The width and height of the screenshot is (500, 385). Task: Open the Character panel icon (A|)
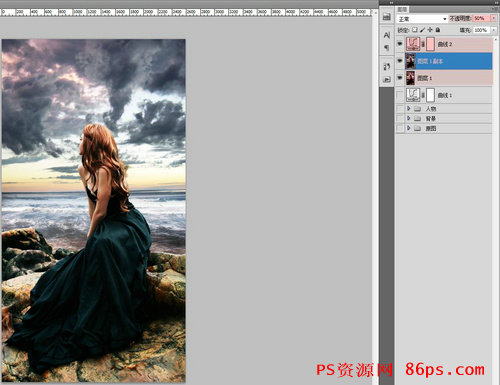(387, 35)
